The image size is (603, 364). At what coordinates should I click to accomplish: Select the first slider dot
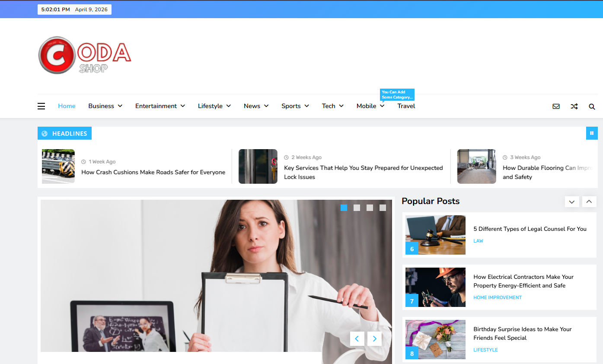tap(344, 208)
